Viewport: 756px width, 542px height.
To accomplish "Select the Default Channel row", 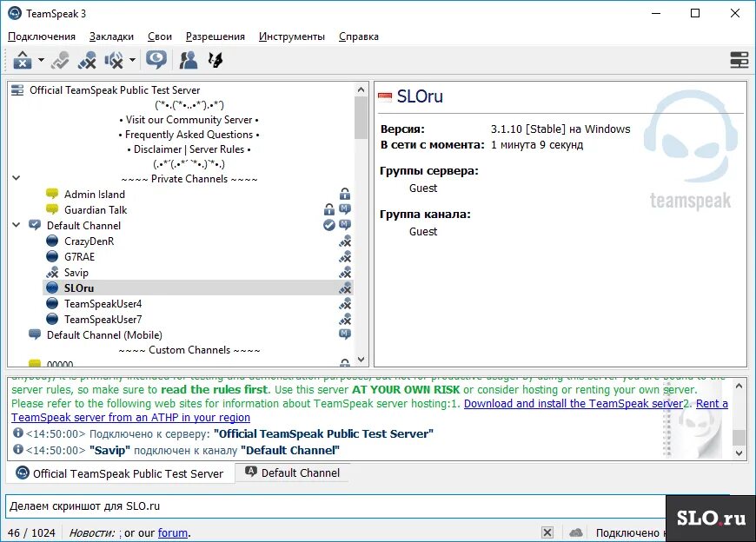I will [x=84, y=226].
